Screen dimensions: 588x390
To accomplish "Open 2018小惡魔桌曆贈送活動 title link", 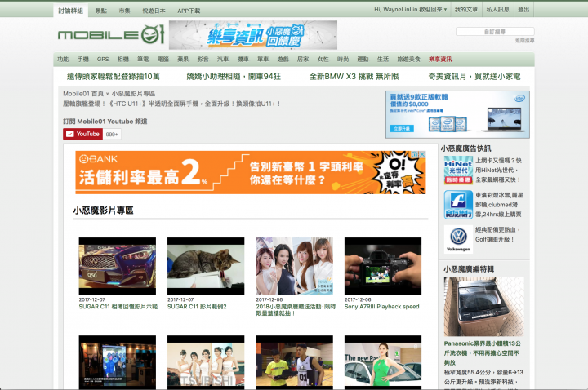I will point(296,310).
